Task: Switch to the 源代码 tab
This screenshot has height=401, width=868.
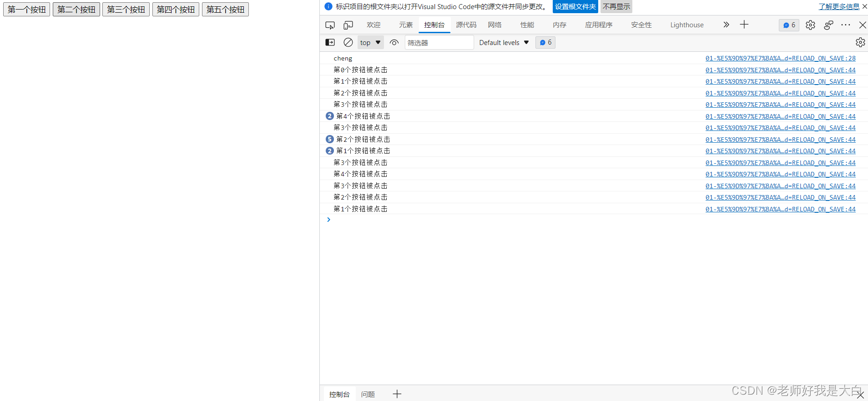Action: tap(466, 25)
